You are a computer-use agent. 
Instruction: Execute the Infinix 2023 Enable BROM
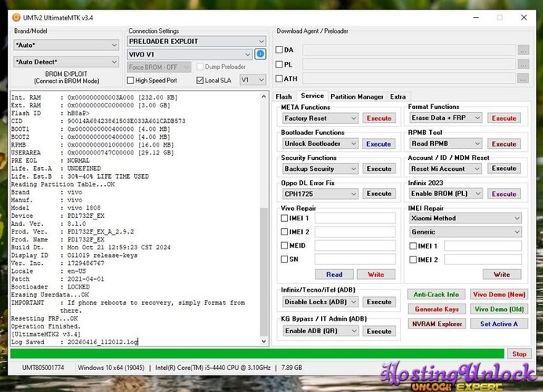(504, 194)
